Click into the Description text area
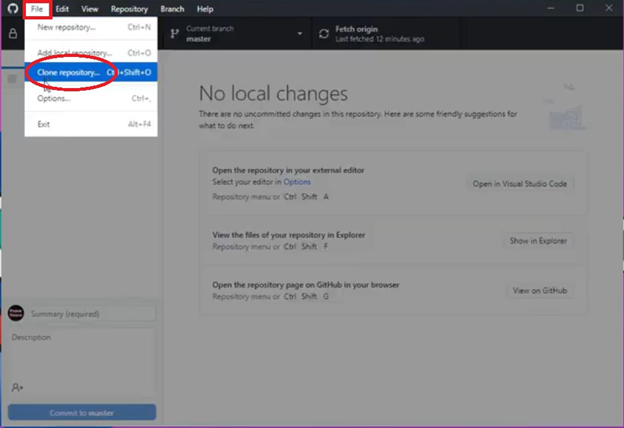This screenshot has height=428, width=624. tap(82, 362)
